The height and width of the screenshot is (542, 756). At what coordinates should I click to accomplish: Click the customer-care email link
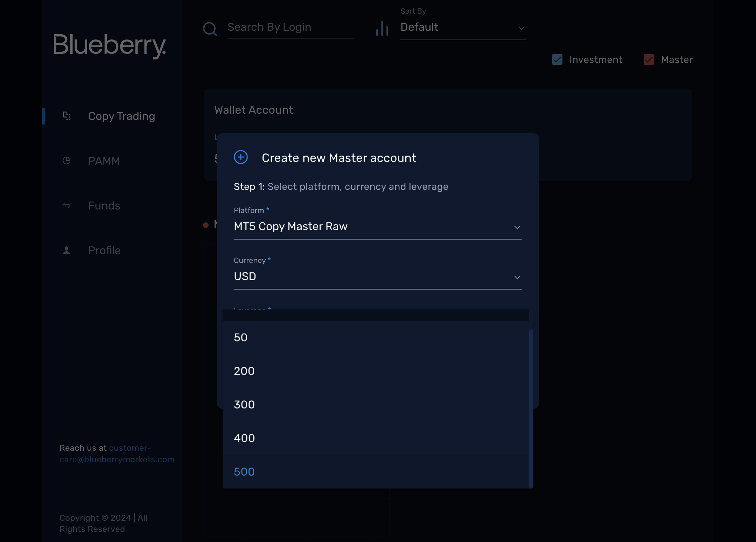coord(117,454)
